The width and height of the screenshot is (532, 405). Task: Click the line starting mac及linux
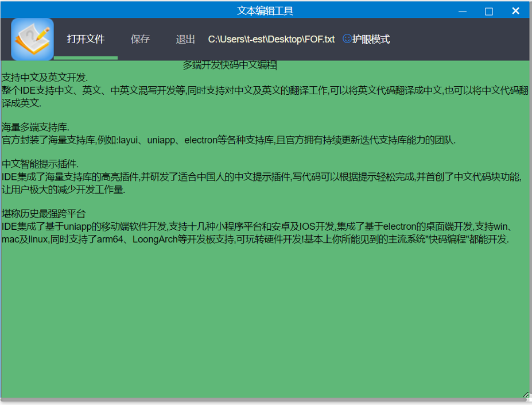click(x=255, y=239)
